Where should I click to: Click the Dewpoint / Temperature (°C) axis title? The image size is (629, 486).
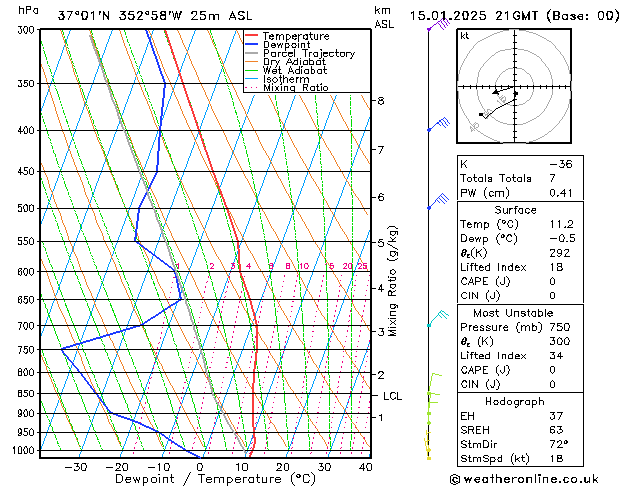tap(215, 479)
